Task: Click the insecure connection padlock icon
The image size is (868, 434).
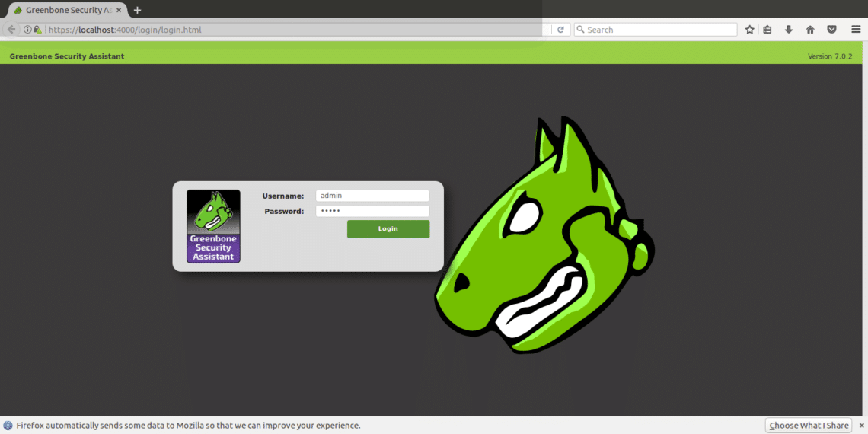Action: point(37,30)
